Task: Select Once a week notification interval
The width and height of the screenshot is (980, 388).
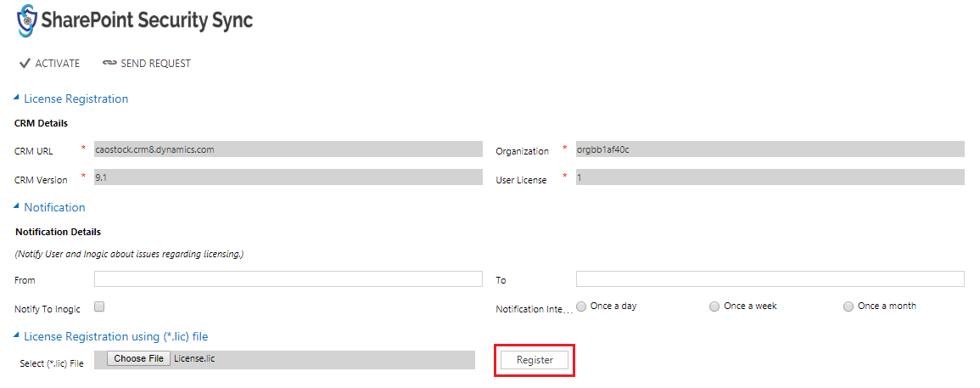Action: tap(714, 306)
